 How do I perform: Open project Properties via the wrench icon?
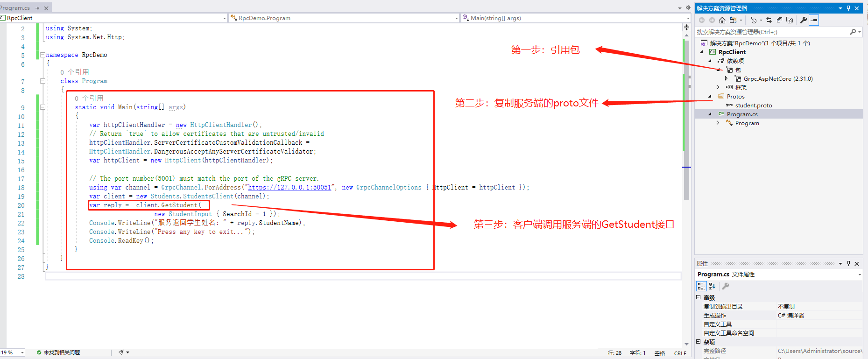[x=803, y=20]
